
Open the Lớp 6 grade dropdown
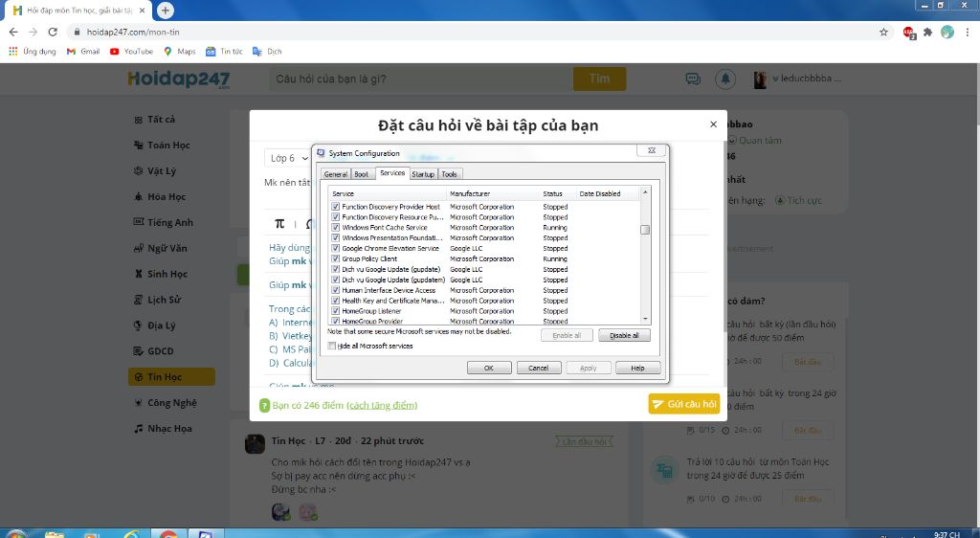pos(288,158)
